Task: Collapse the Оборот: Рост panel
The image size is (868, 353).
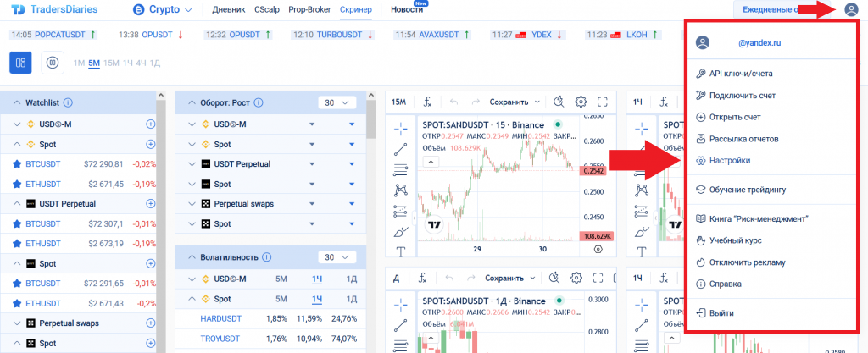Action: tap(192, 102)
